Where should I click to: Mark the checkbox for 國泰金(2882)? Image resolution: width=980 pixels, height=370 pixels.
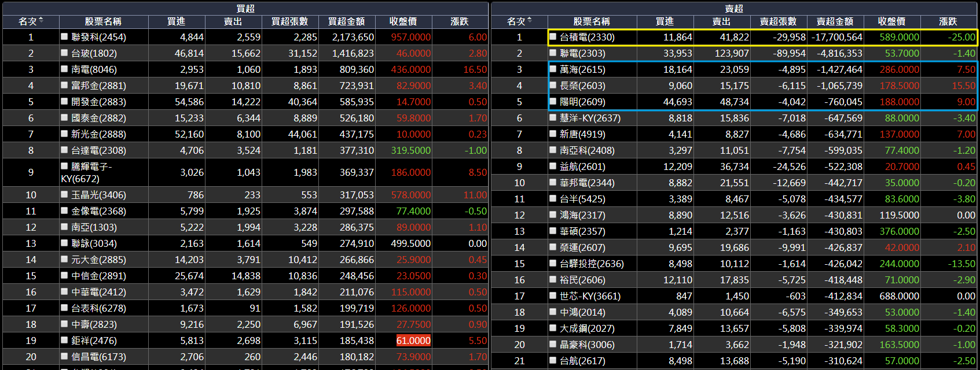point(64,117)
